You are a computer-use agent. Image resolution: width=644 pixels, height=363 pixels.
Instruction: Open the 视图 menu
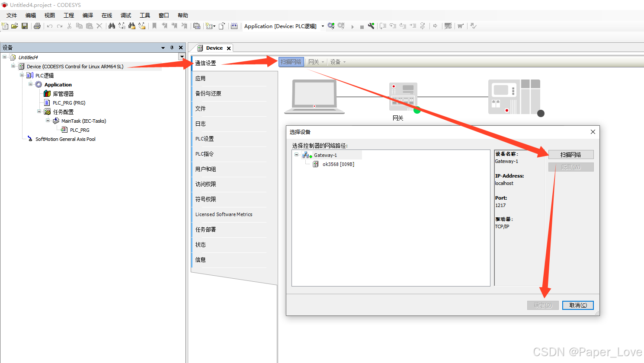[x=50, y=16]
